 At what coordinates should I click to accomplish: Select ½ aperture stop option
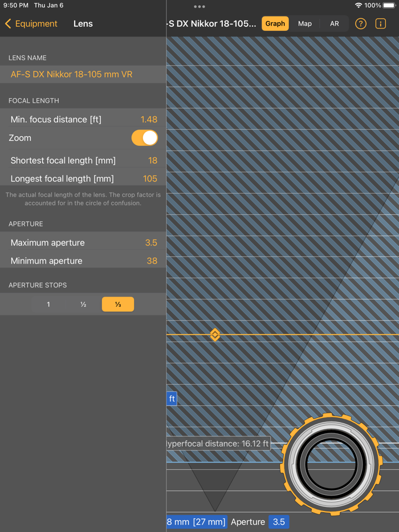pos(83,304)
